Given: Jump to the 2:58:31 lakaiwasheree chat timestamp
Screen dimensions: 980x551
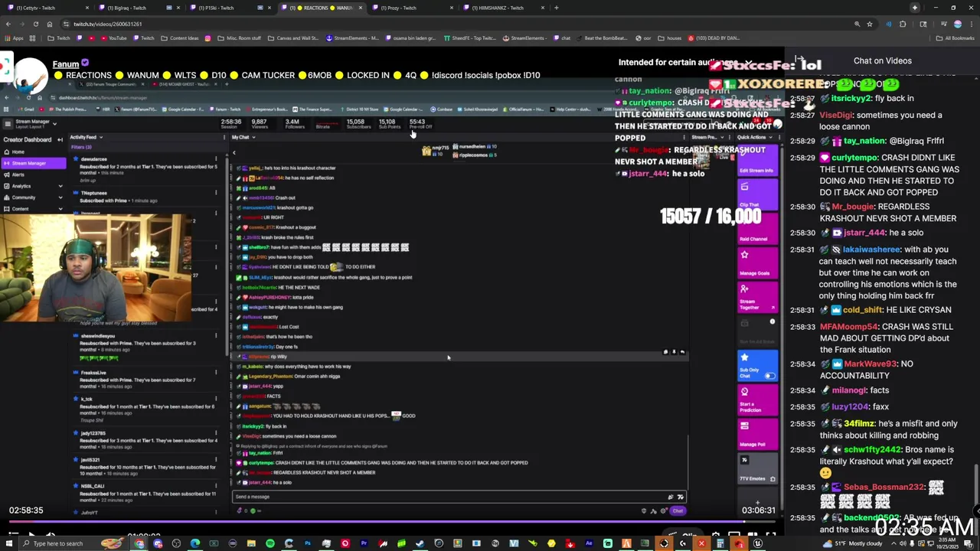Looking at the screenshot, I should pyautogui.click(x=803, y=249).
